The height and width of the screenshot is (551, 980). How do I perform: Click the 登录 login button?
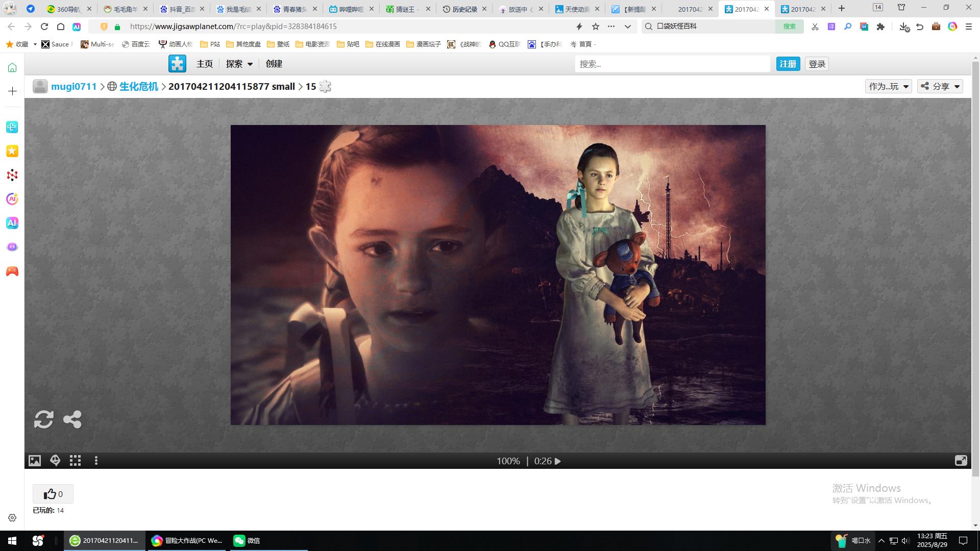(x=817, y=64)
